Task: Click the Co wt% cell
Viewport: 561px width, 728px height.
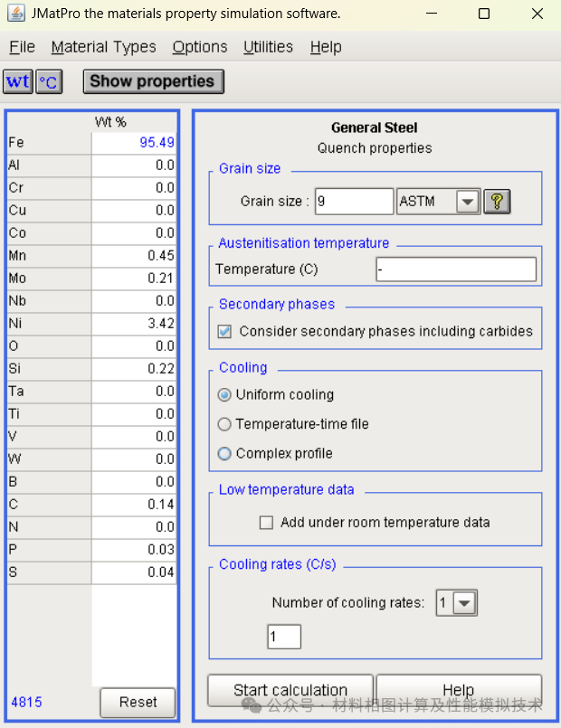Action: click(x=134, y=233)
